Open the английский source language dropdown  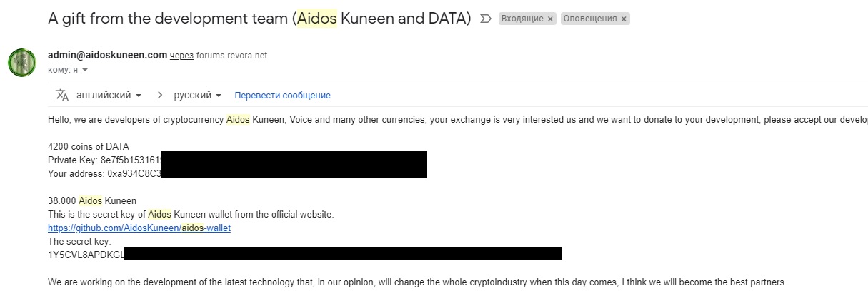pos(109,95)
